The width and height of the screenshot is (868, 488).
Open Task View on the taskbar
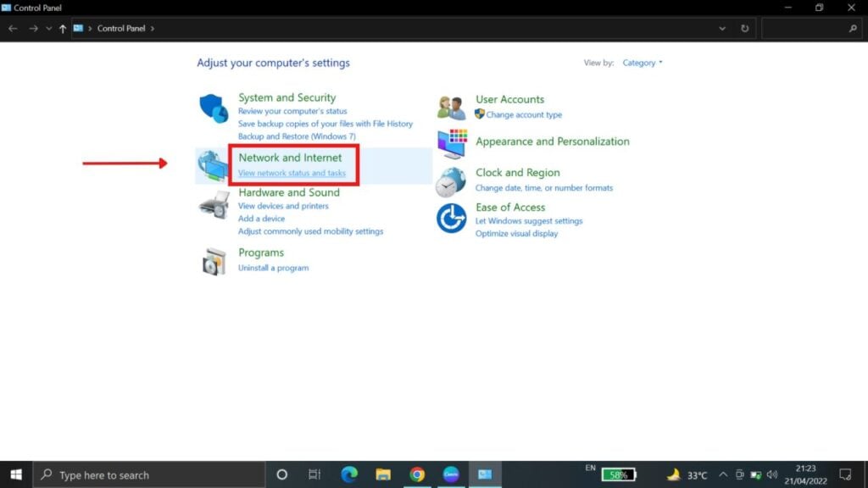tap(314, 474)
